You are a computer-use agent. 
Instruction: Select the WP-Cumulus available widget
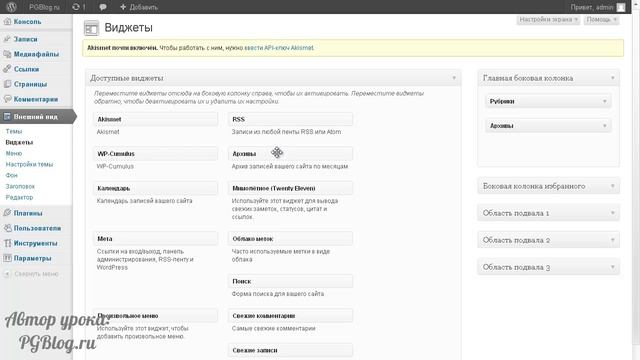(155, 154)
